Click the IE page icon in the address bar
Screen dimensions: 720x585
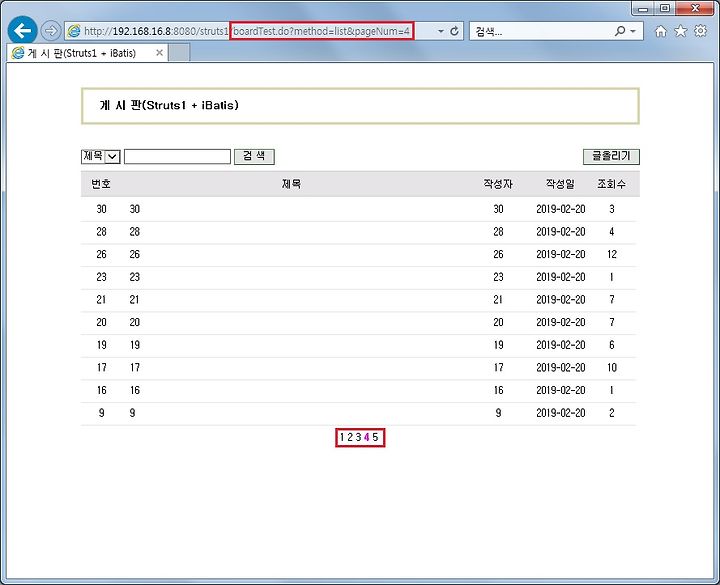click(x=73, y=31)
